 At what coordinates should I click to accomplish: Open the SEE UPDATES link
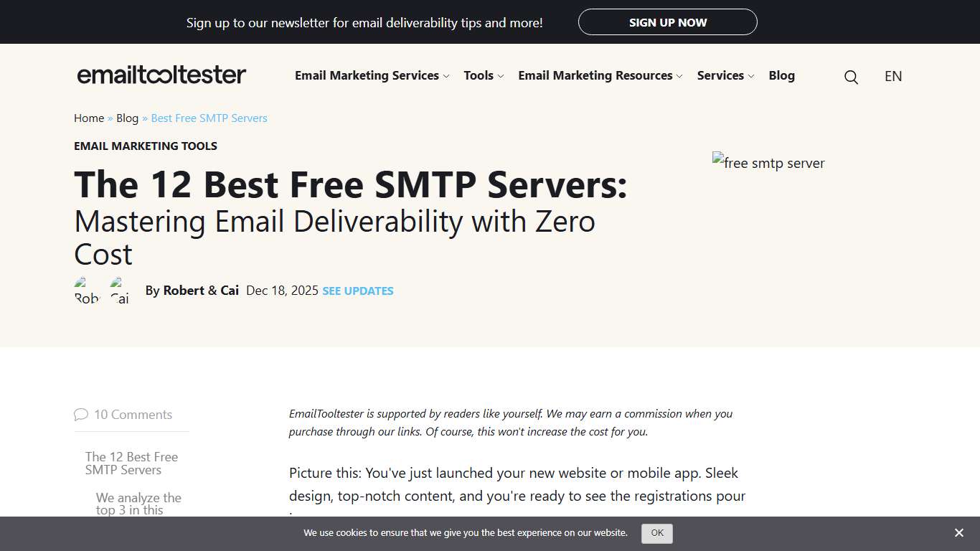pyautogui.click(x=357, y=291)
